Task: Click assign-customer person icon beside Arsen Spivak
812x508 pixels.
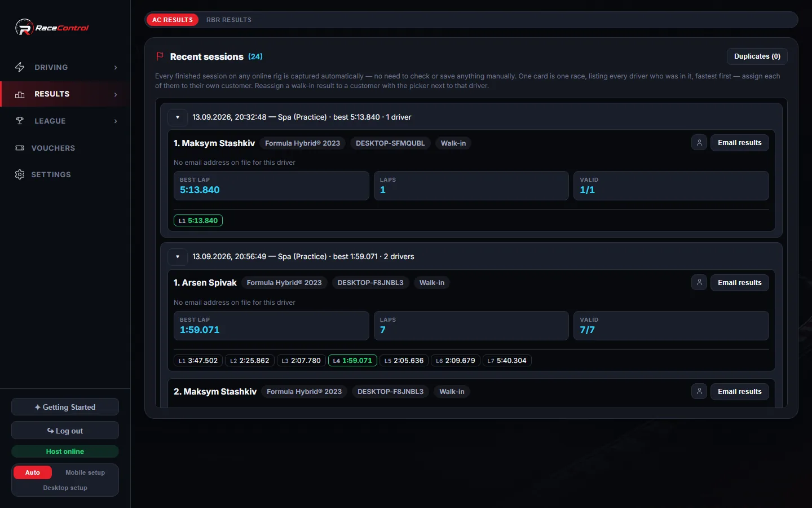Action: click(x=699, y=282)
